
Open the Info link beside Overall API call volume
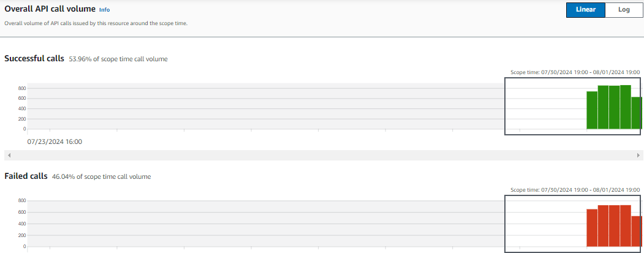104,9
